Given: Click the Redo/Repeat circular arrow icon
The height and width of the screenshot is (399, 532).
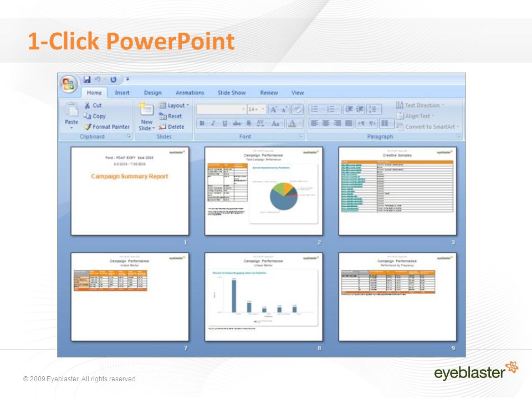Looking at the screenshot, I should pos(113,79).
